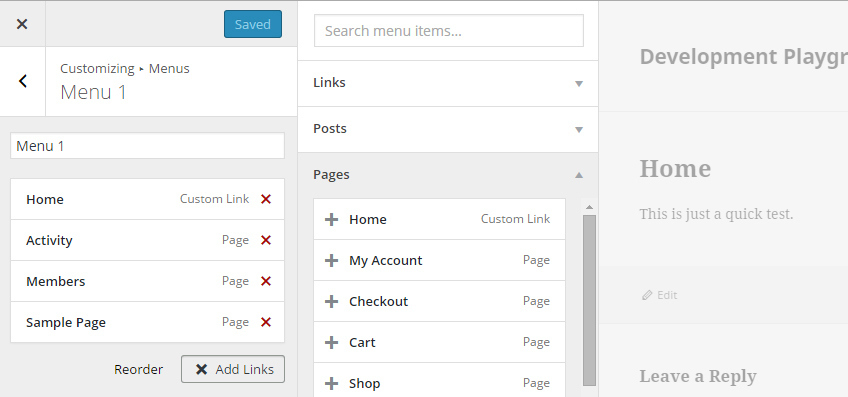Screen dimensions: 848x397
Task: Remove the Home menu item via red X
Action: pos(266,199)
